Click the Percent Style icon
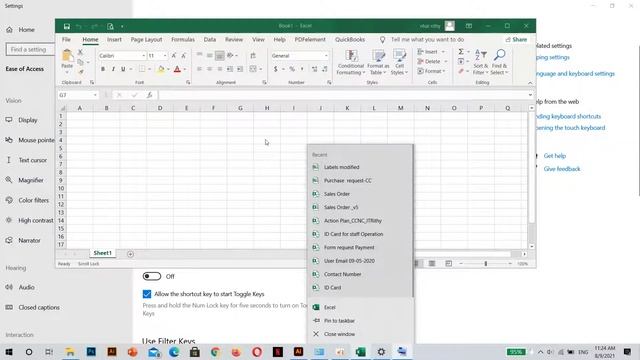Screen dimensions: 640x360 pyautogui.click(x=292, y=69)
